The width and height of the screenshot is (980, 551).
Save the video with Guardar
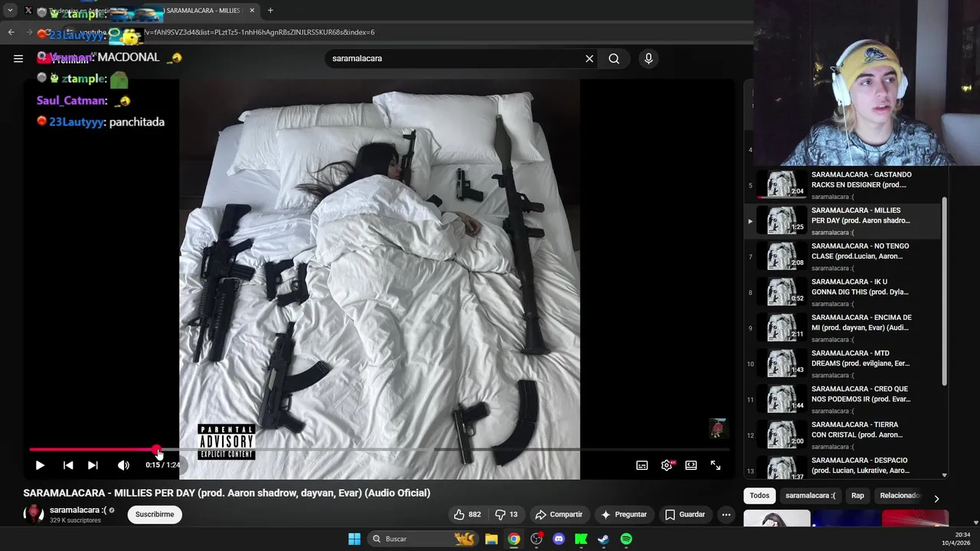685,514
